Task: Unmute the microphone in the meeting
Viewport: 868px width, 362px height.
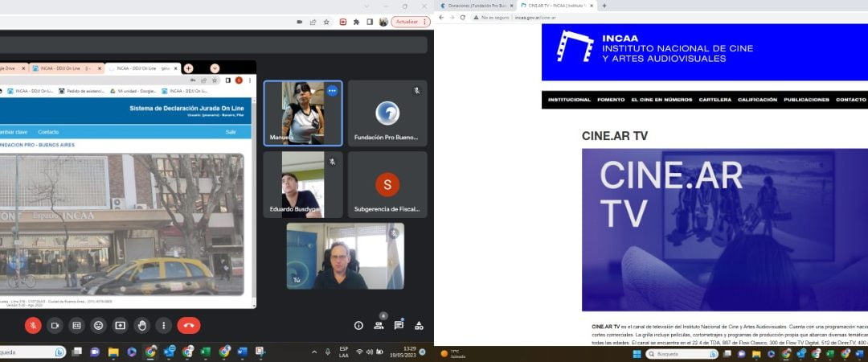Action: [33, 325]
